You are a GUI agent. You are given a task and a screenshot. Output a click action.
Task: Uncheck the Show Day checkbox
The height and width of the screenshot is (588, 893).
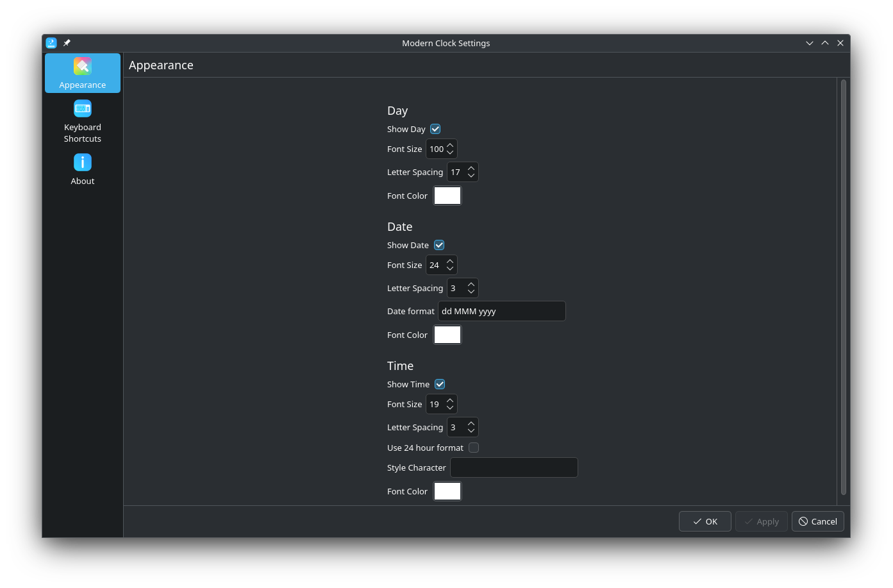pyautogui.click(x=435, y=129)
